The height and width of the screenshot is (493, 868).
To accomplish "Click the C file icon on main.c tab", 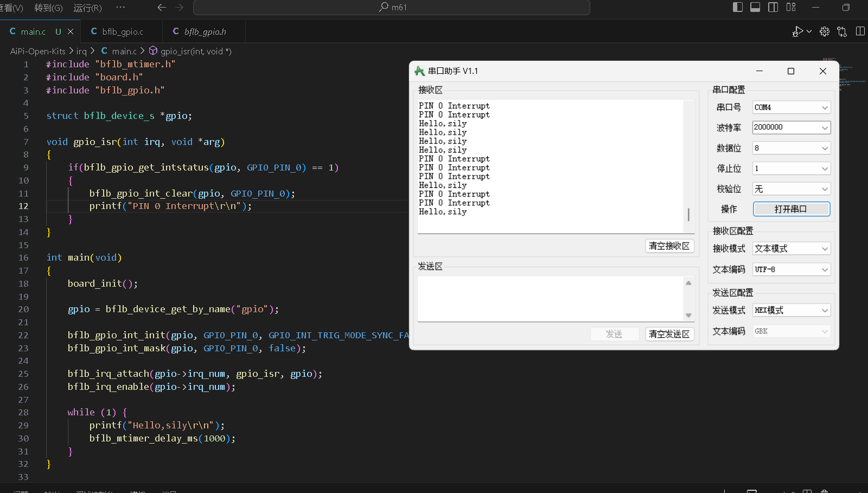I will tap(12, 31).
